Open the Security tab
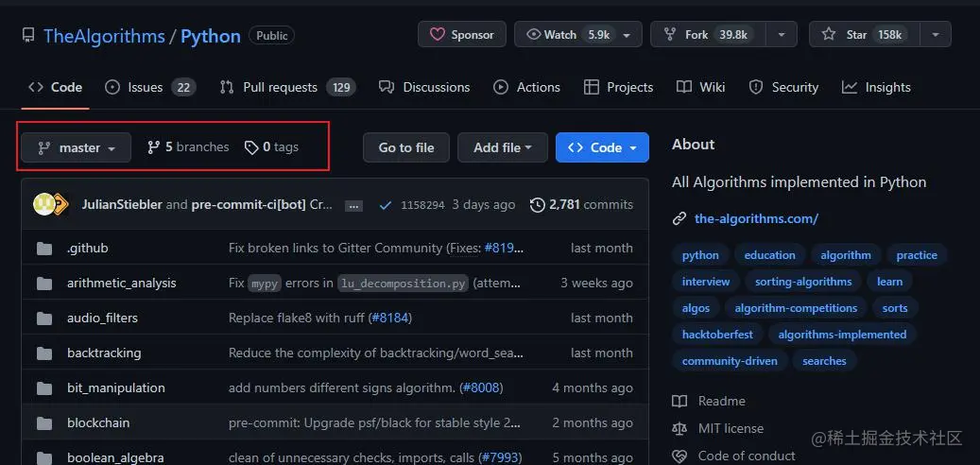 (x=783, y=88)
